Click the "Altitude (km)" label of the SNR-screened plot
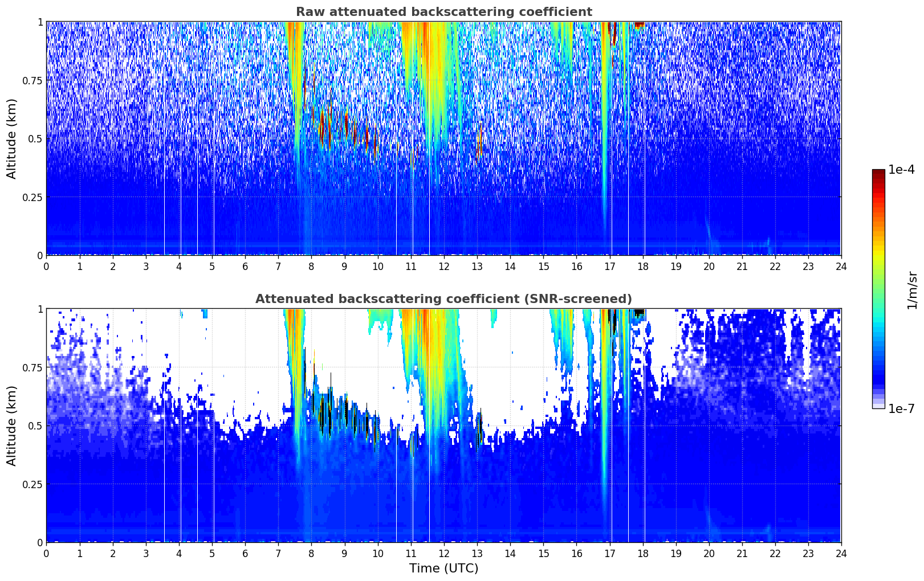924x581 pixels. tap(12, 425)
